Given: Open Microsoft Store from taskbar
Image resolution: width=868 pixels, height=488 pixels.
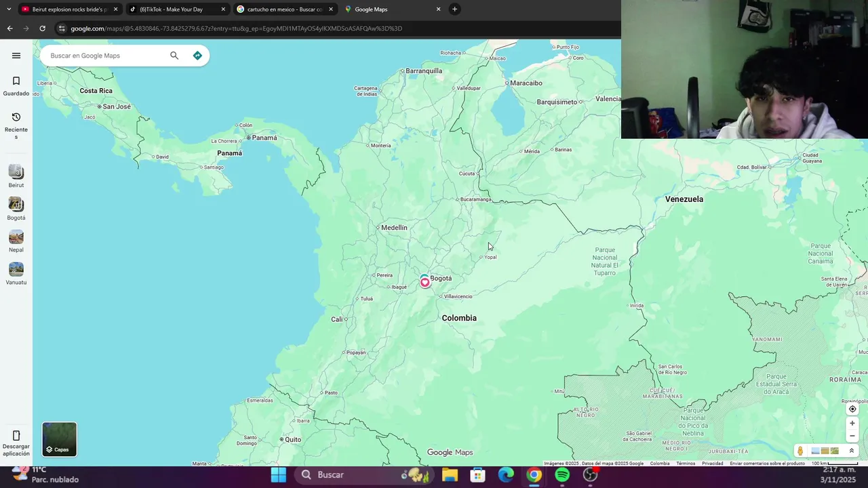Looking at the screenshot, I should [478, 474].
